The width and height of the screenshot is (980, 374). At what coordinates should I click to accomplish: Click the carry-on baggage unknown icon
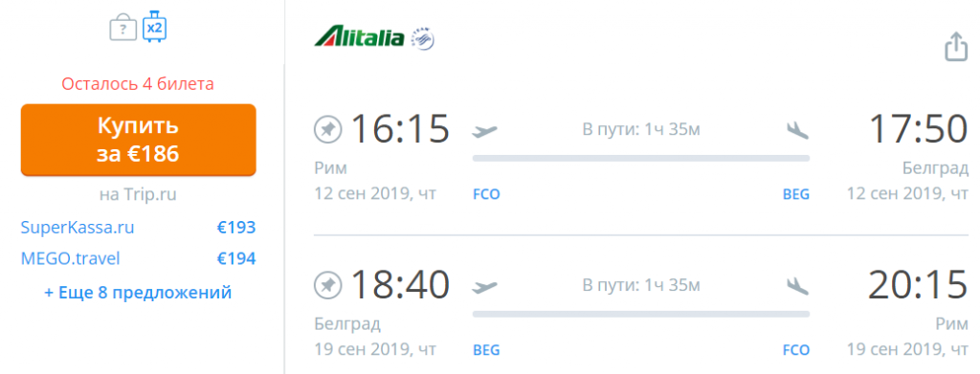[123, 29]
